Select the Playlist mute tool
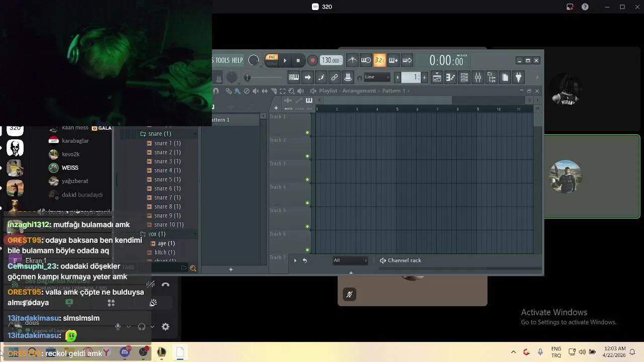The image size is (644, 362). 256,91
